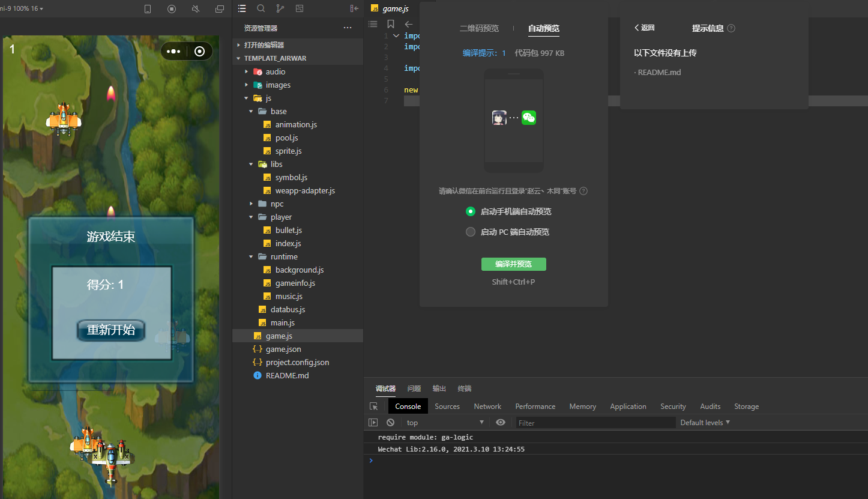
Task: Open the 输出 panel tab
Action: pyautogui.click(x=439, y=389)
